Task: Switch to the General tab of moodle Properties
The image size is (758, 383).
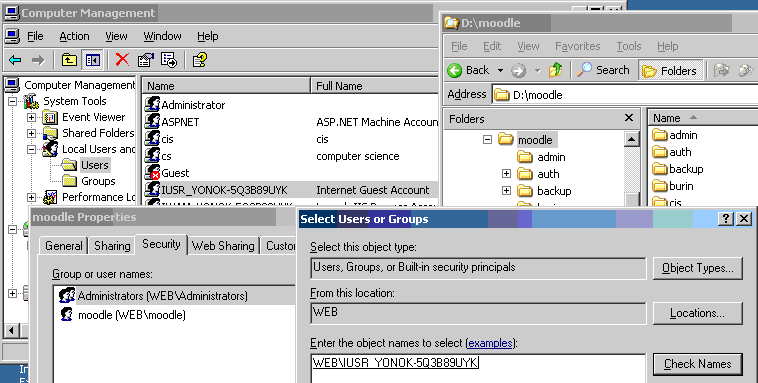Action: coord(64,246)
